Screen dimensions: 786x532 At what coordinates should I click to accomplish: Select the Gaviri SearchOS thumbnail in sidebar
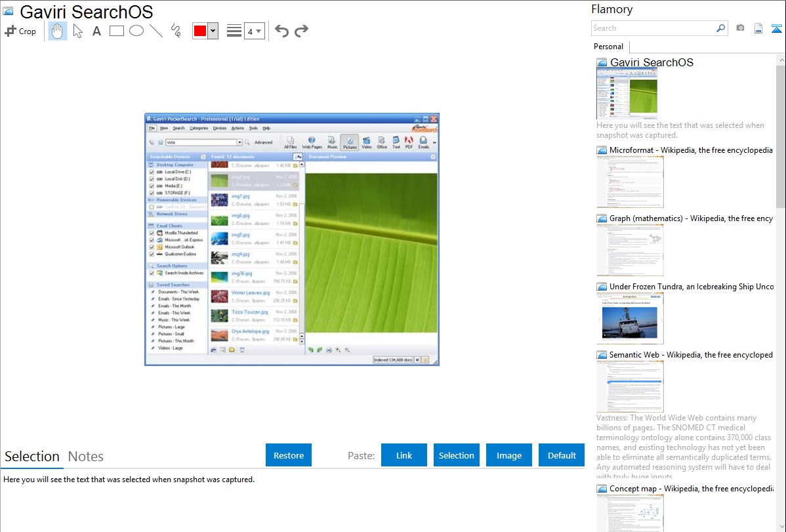point(627,94)
